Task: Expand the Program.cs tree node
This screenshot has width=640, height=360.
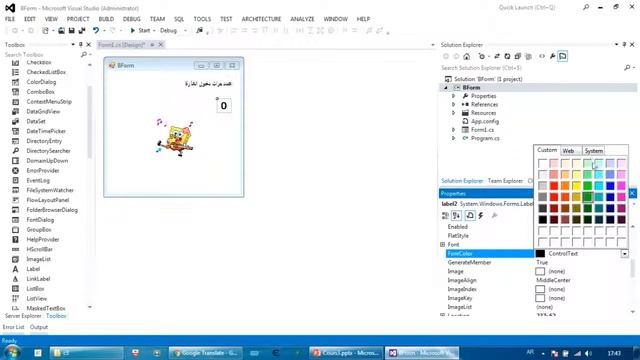Action: [453, 138]
